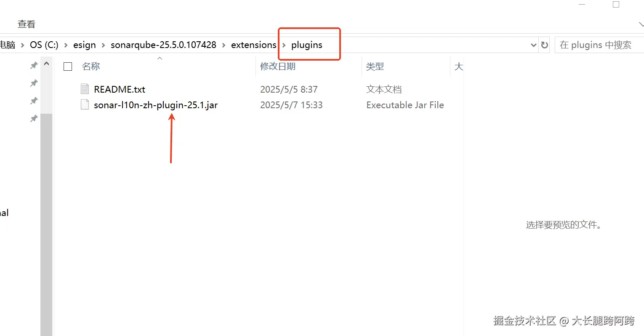Image resolution: width=644 pixels, height=336 pixels.
Task: Maximize the Explorer window
Action: click(616, 5)
